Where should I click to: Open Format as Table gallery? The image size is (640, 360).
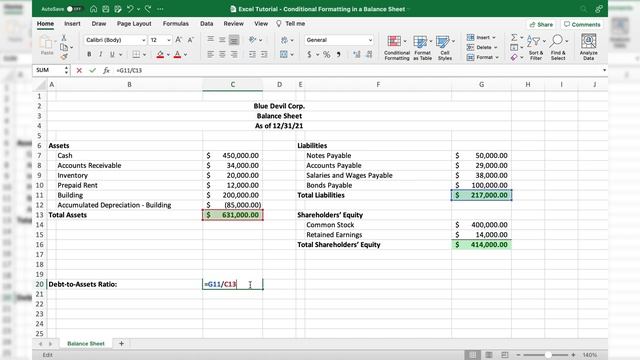[422, 48]
